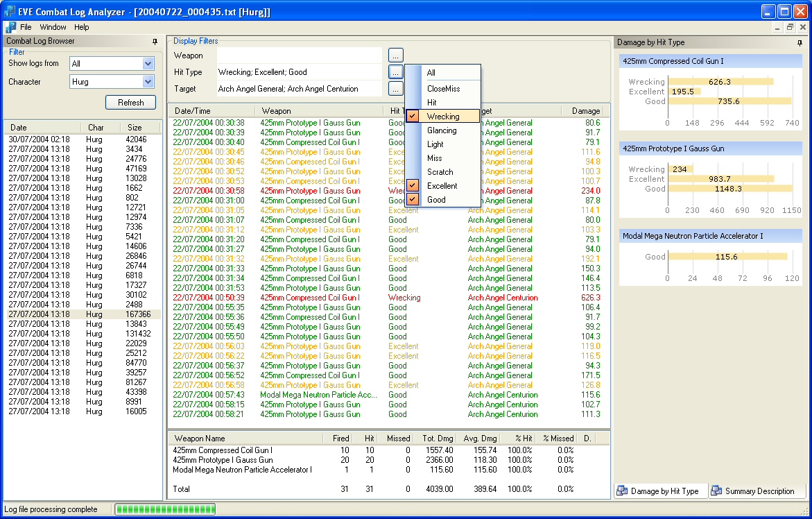Click the app icon left of File menu
812x519 pixels.
click(10, 27)
